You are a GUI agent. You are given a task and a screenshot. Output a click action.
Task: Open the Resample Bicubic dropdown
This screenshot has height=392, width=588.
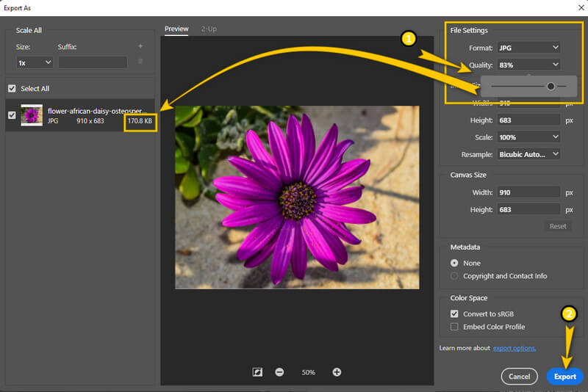528,154
